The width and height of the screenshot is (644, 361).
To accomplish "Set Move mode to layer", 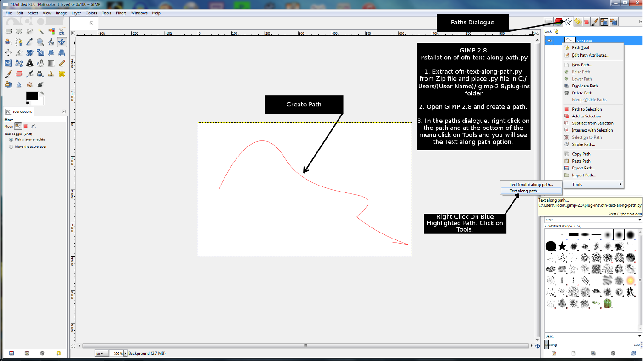I will click(18, 126).
